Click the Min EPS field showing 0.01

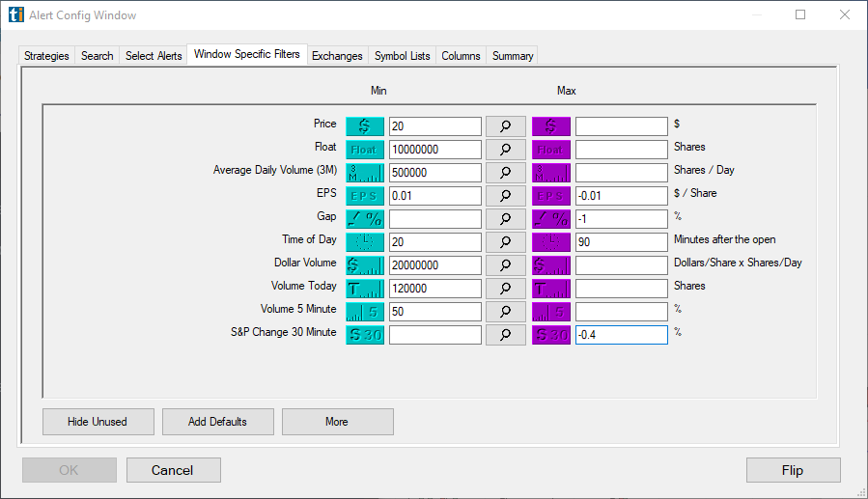tap(435, 196)
